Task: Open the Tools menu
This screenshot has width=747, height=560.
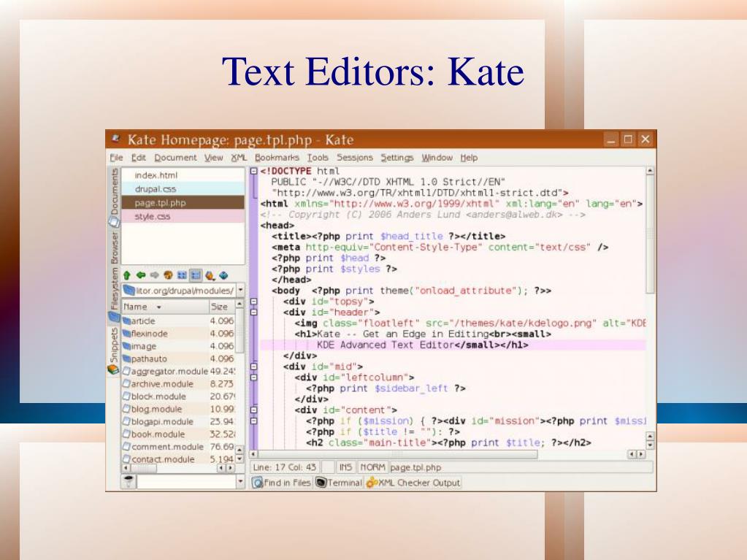Action: pos(318,158)
